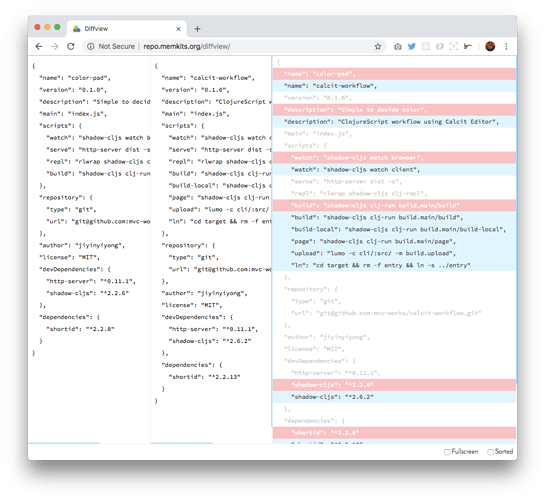
Task: Close the Diffview tab
Action: click(x=178, y=29)
